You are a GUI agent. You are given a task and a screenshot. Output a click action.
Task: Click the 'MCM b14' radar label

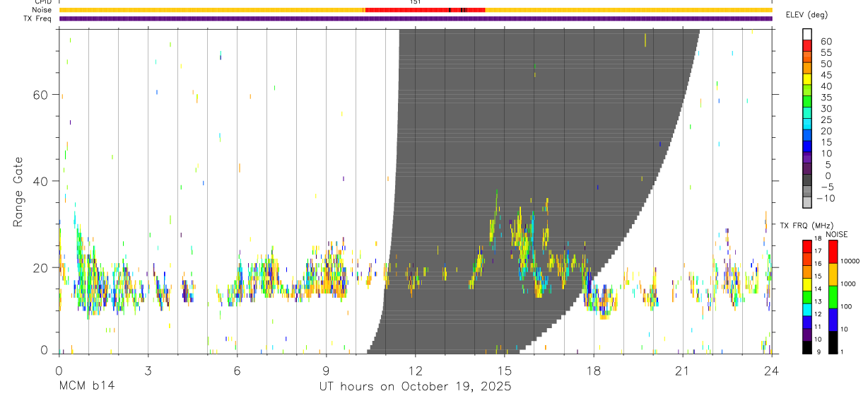pyautogui.click(x=87, y=386)
